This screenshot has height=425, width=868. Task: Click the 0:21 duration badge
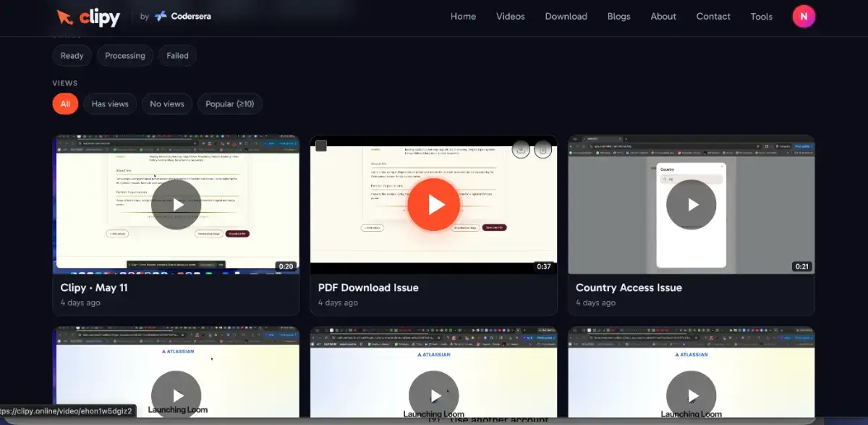(x=801, y=266)
